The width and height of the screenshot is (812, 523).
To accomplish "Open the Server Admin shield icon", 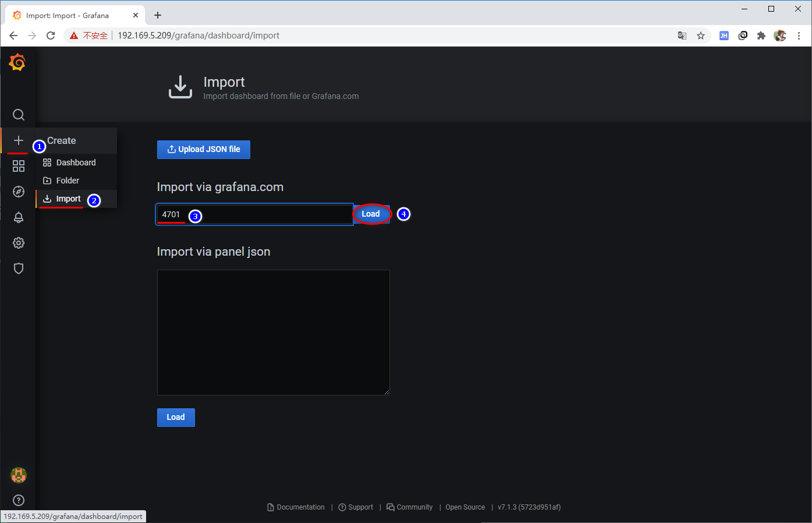I will pyautogui.click(x=19, y=268).
